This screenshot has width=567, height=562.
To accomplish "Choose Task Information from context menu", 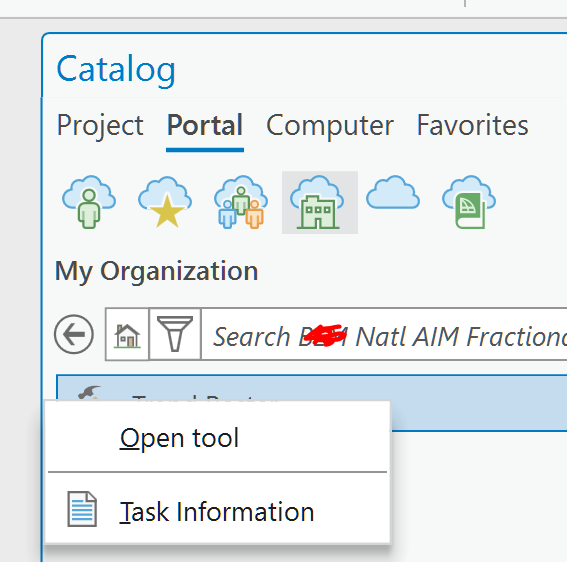I will pos(217,511).
